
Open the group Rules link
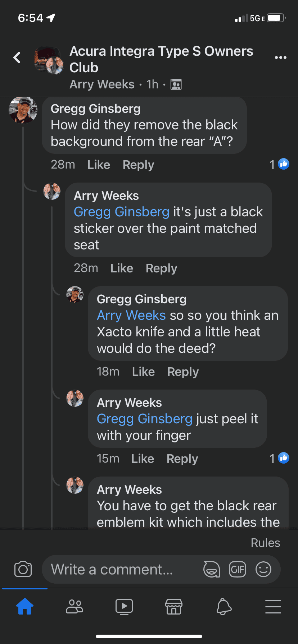pyautogui.click(x=265, y=543)
